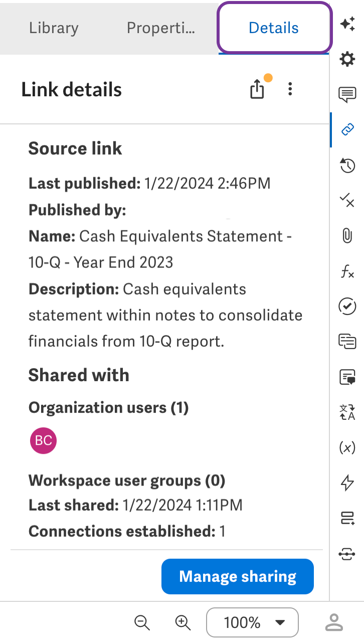Click the zoom in magnifier

click(x=183, y=622)
